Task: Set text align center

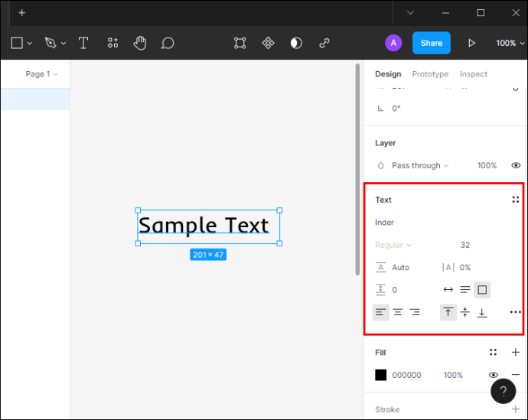Action: point(398,312)
